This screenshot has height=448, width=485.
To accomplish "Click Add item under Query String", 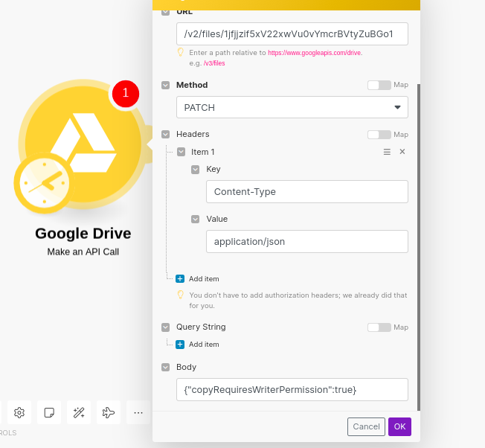I will point(204,345).
